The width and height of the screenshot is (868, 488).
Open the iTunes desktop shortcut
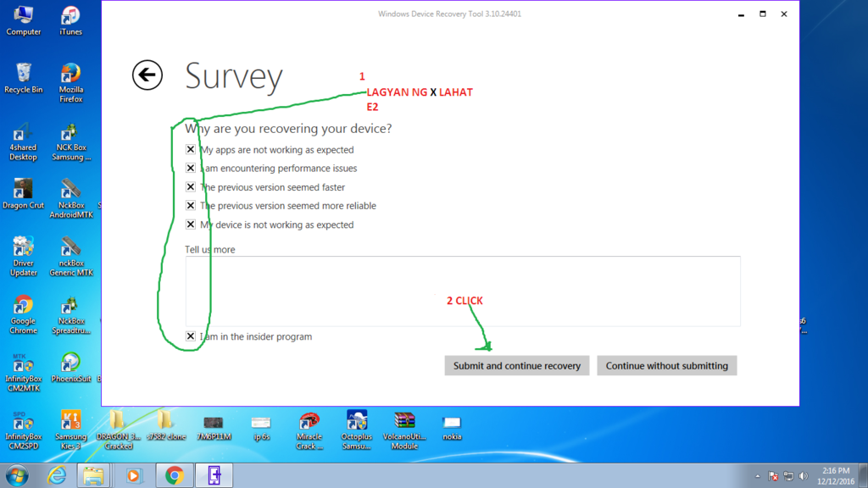click(x=70, y=17)
